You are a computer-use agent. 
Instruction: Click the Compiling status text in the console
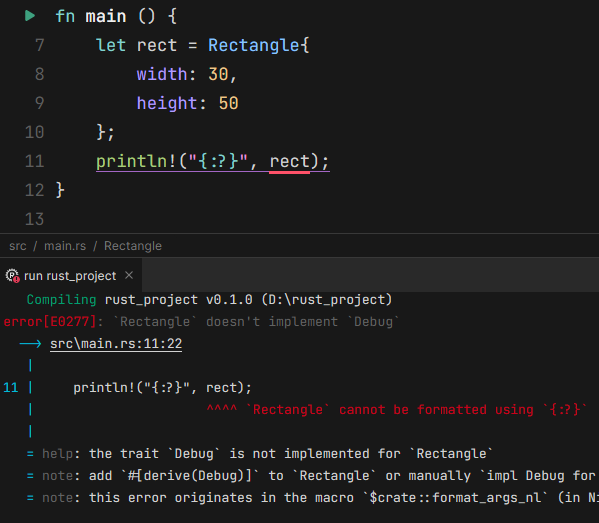click(x=61, y=300)
